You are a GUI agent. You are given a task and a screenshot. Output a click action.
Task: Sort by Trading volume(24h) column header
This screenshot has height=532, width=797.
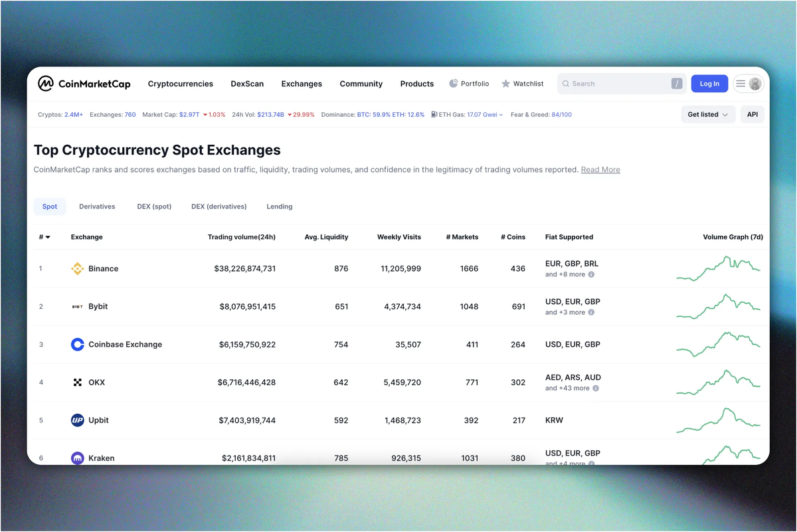[242, 237]
